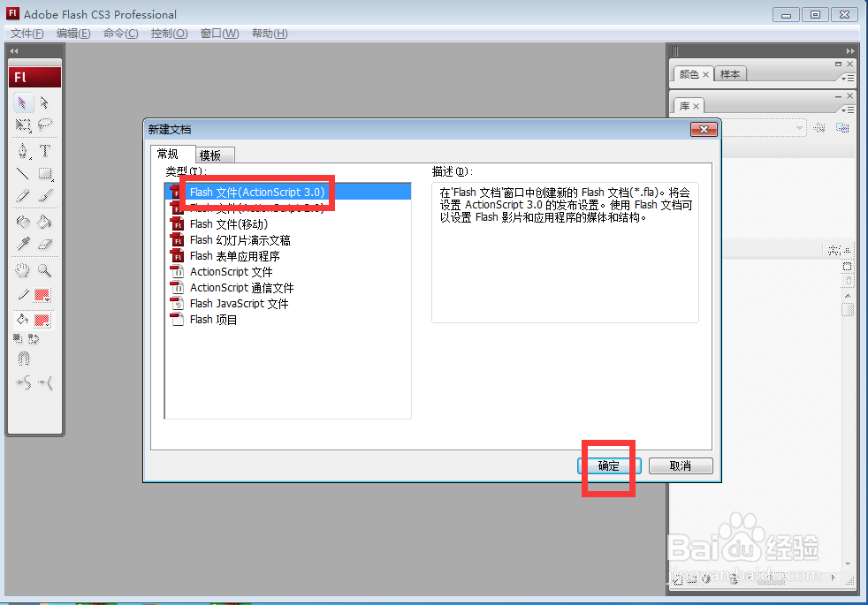Select the Line tool
The height and width of the screenshot is (605, 868).
pos(23,174)
